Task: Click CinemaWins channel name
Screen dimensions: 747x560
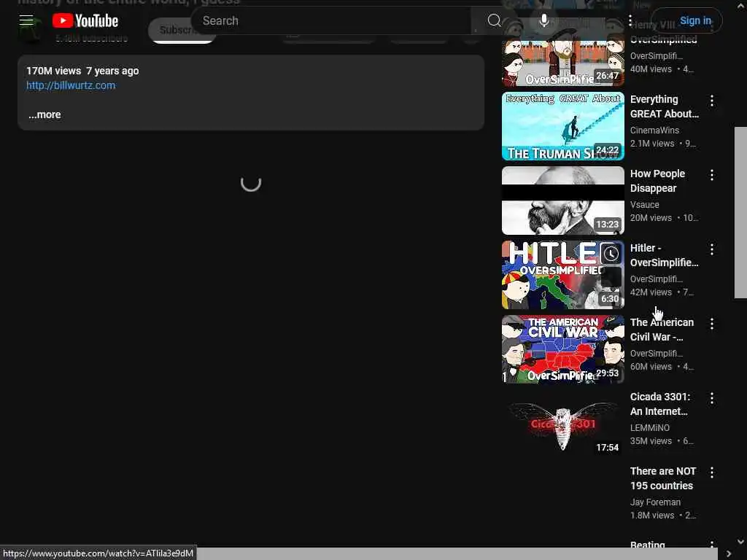Action: click(654, 130)
